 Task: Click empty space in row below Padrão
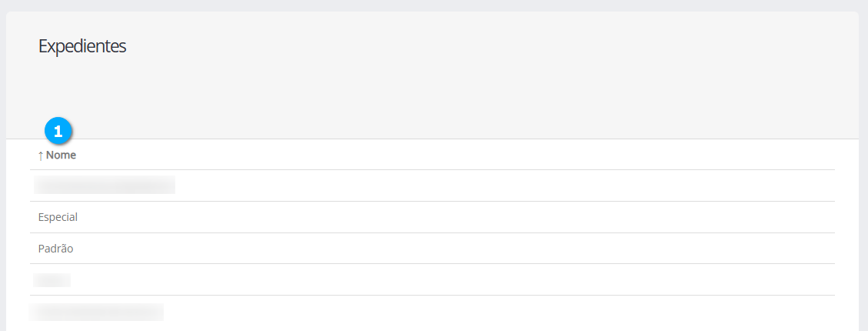pos(461,280)
